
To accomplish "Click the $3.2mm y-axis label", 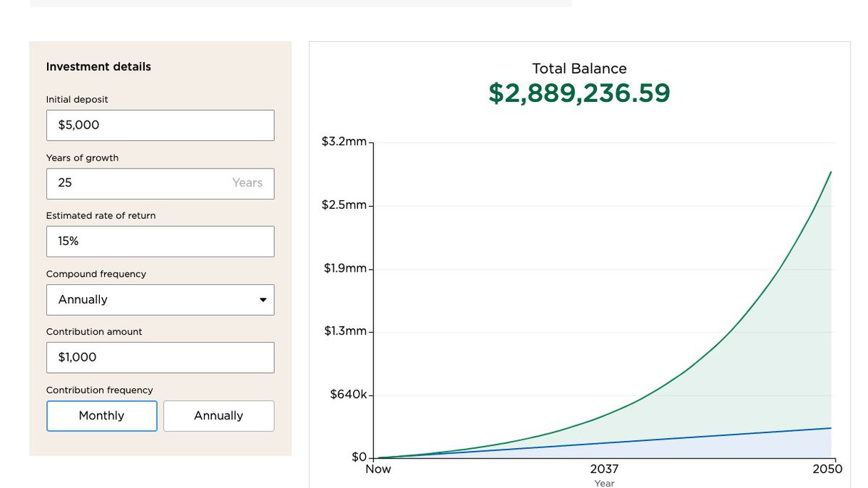I will [x=344, y=142].
